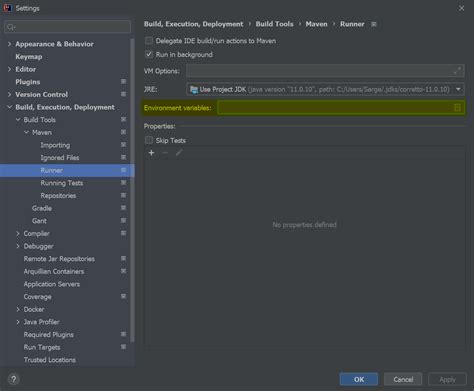Click the project-level icon on Repositories row
The image size is (474, 391).
pos(123,195)
